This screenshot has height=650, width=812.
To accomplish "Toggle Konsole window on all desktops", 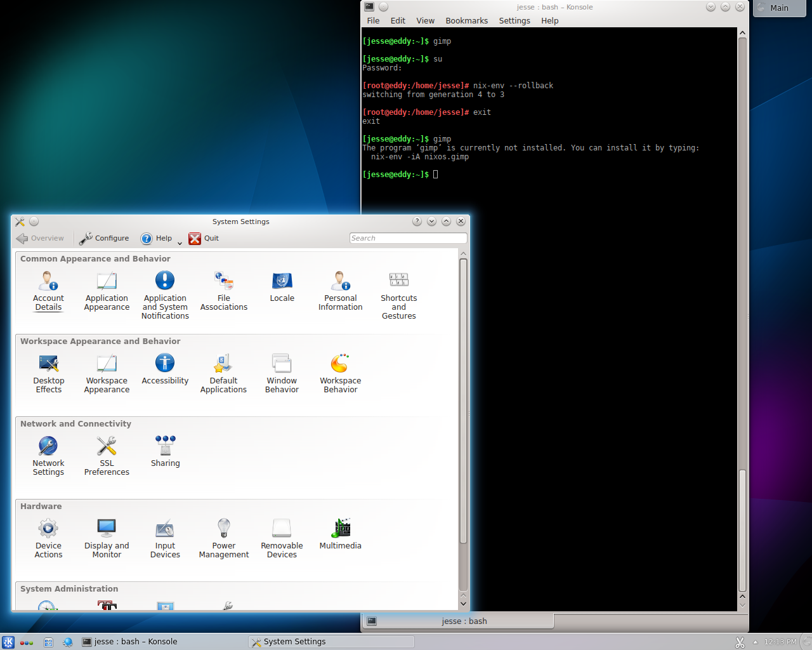I will coord(383,7).
